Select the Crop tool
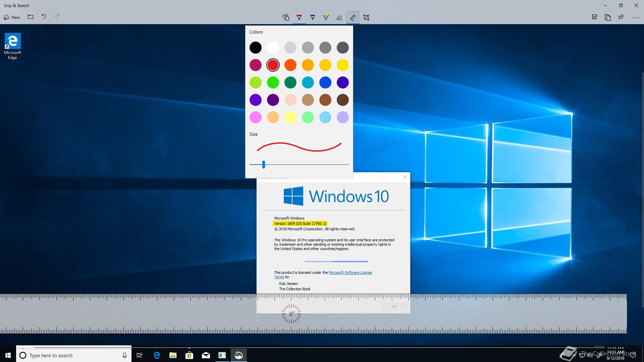The image size is (644, 362). pos(366,17)
